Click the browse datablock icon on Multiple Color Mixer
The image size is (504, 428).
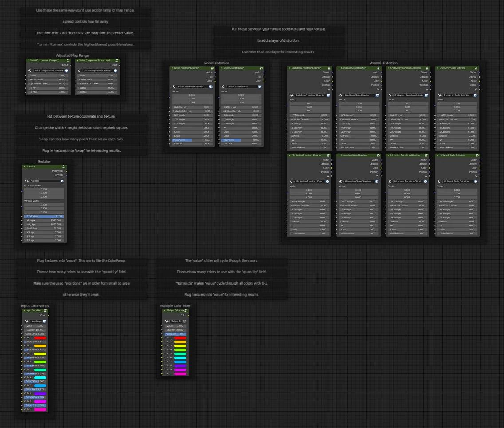tap(166, 321)
